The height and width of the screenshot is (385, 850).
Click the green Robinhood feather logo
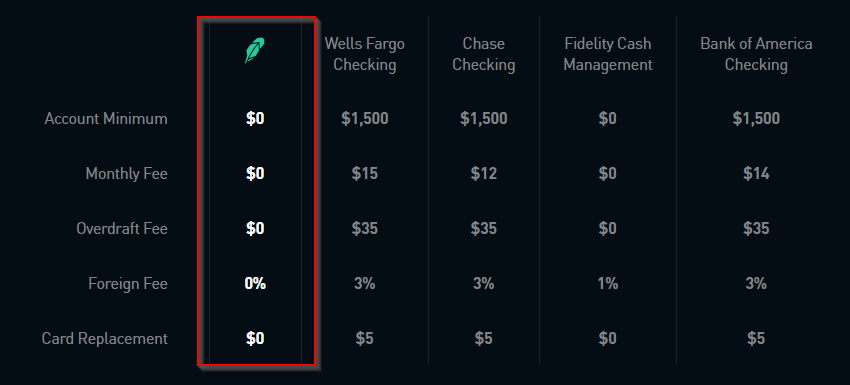[255, 50]
